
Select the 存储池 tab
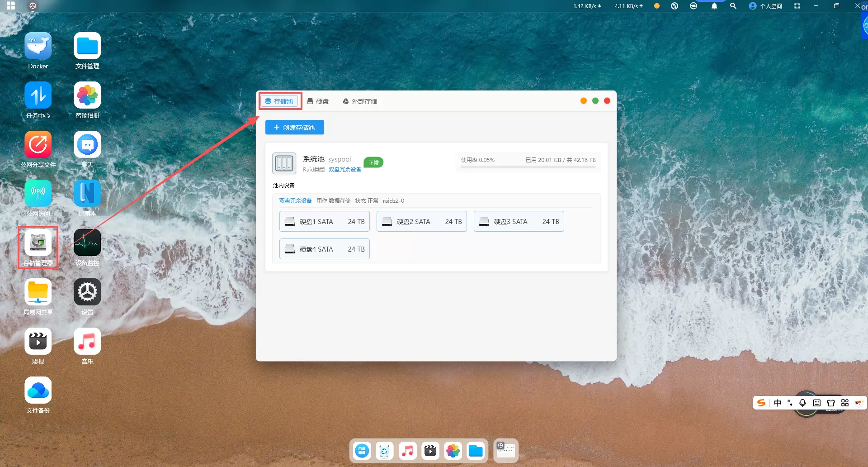click(279, 101)
